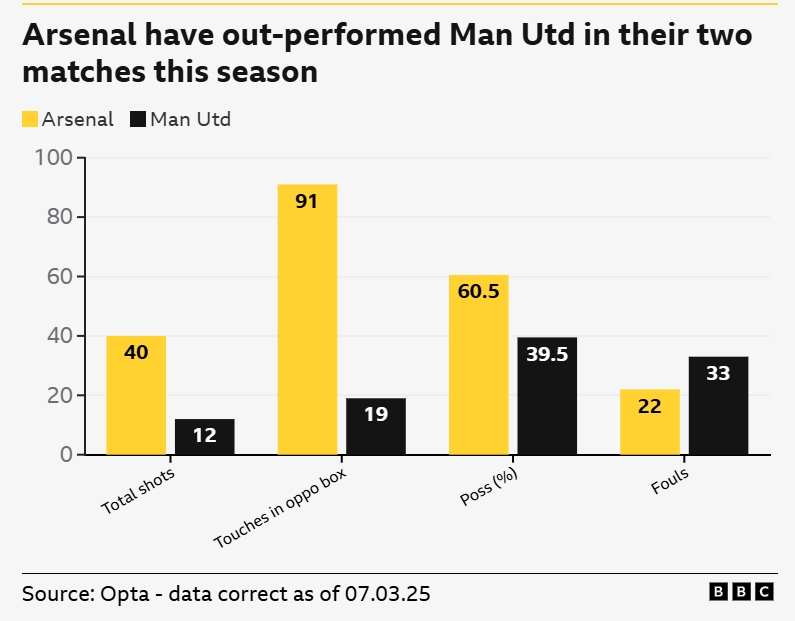Click Arsenal's touches bar labeled 91
This screenshot has width=795, height=621.
[x=307, y=320]
